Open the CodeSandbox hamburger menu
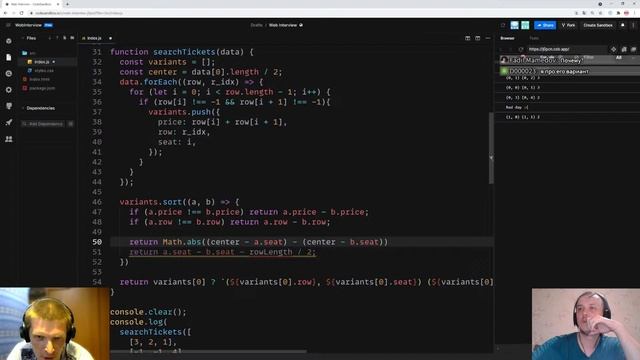Screen dimensions: 640x360 pos(8,25)
